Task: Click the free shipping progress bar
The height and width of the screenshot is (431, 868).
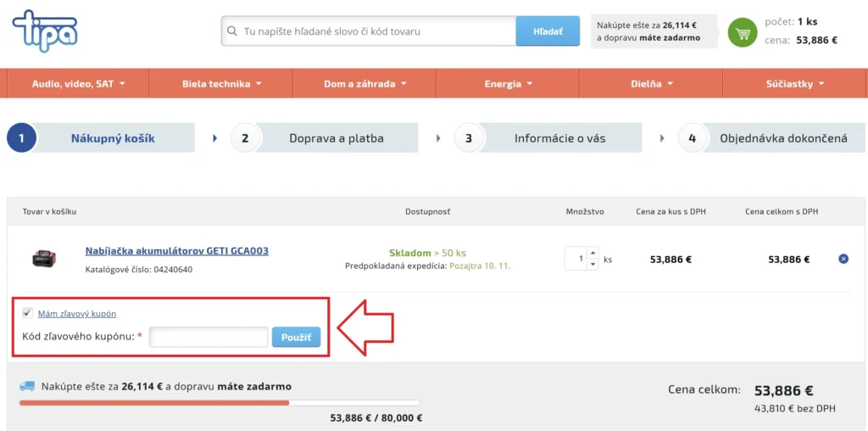Action: (220, 403)
